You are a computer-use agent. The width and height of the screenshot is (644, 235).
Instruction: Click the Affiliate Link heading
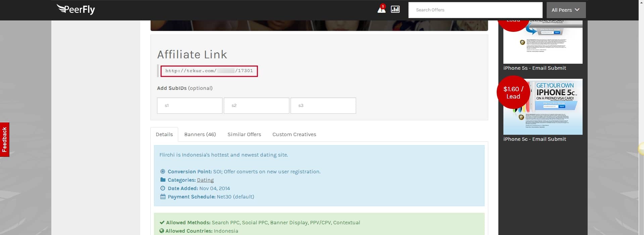192,54
